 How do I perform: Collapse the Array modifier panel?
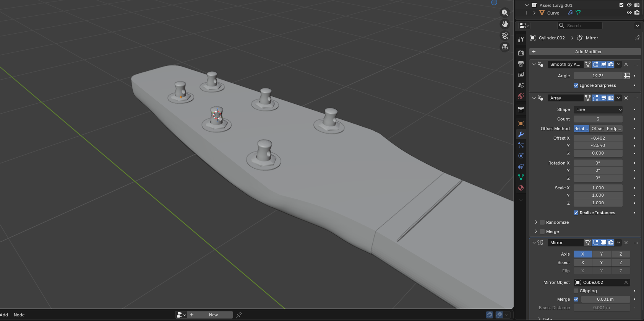pos(534,98)
